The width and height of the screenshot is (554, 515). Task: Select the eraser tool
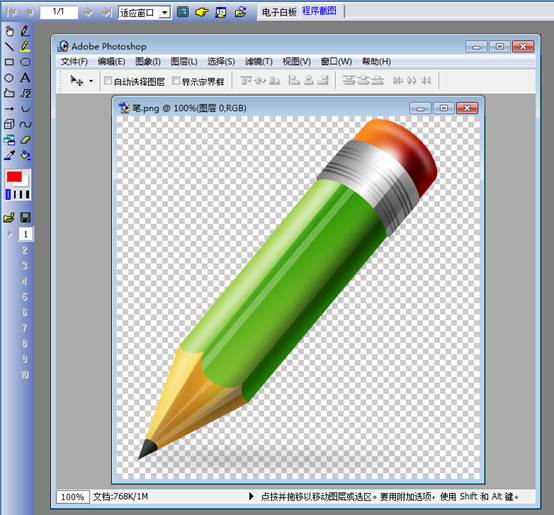point(25,140)
